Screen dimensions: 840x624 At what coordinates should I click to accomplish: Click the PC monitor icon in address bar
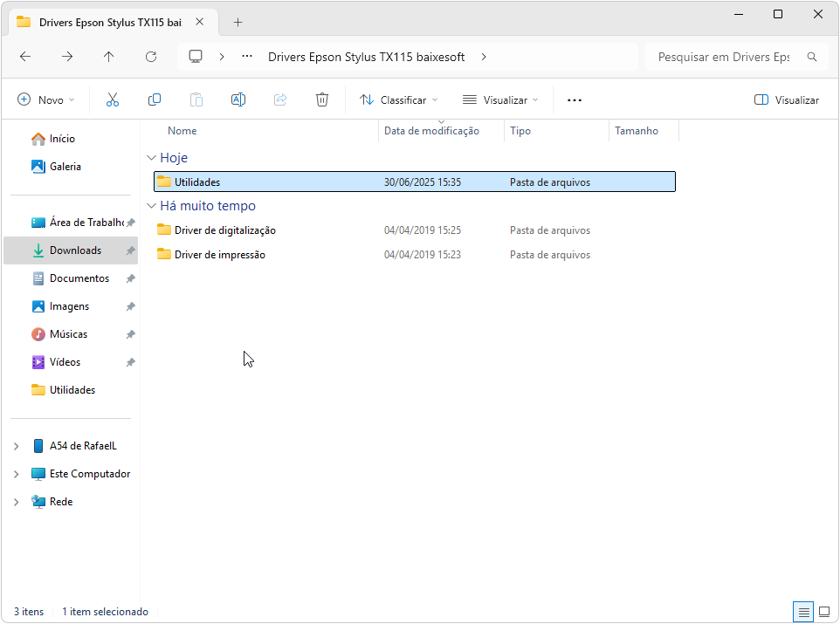click(x=196, y=56)
